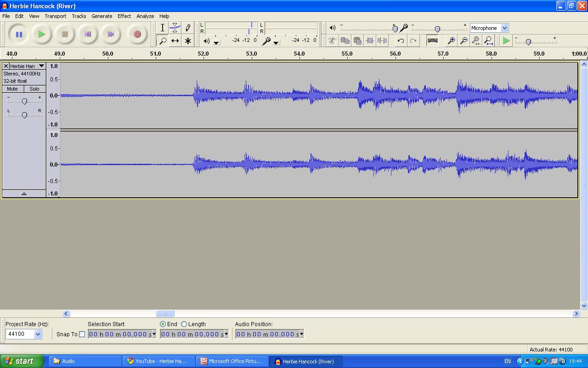Click the track gain slider knob

coord(24,101)
